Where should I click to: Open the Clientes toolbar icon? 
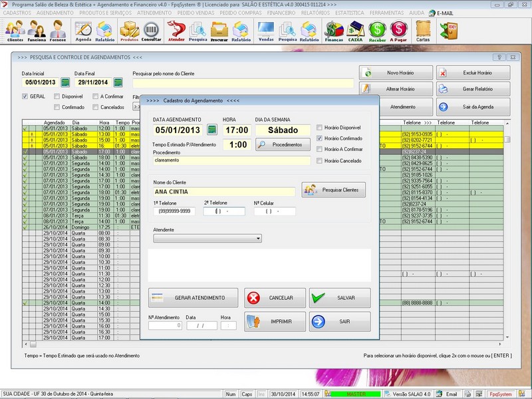tap(15, 30)
